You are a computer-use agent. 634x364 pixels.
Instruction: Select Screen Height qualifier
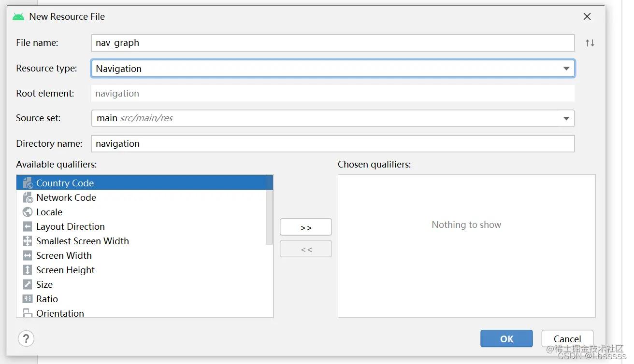pyautogui.click(x=141, y=270)
